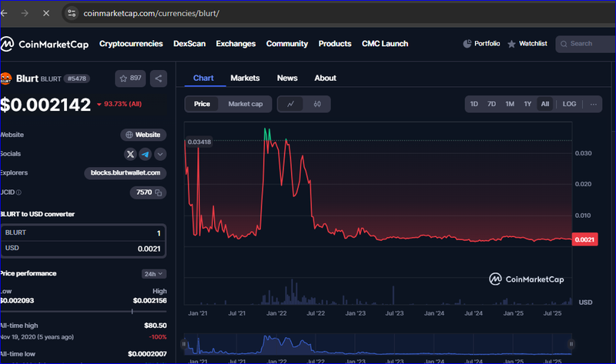
Task: Click the star watchlist icon showing 897
Action: pos(130,78)
